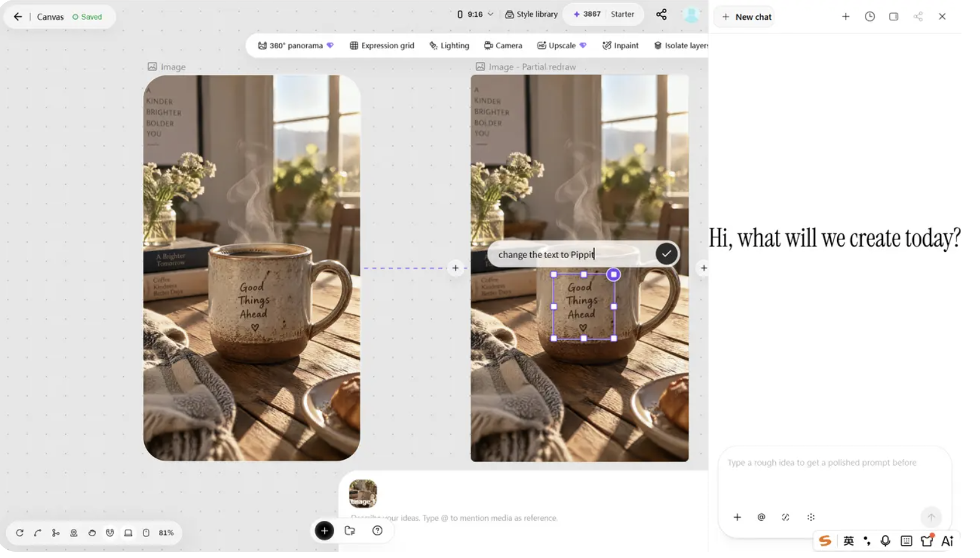Open the Style library
The width and height of the screenshot is (980, 558).
531,14
